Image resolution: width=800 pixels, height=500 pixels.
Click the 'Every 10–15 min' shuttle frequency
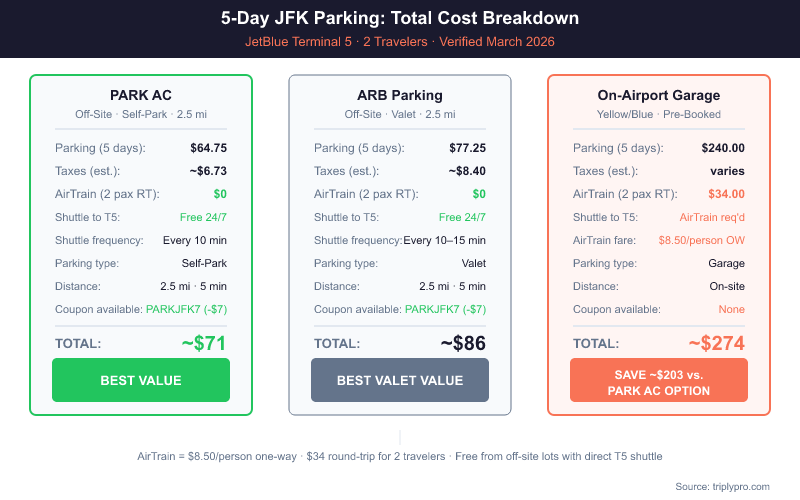(x=444, y=240)
